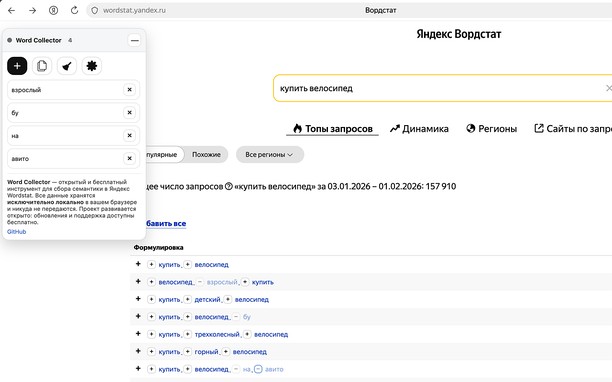Viewport: 612px width, 382px height.
Task: Open the 'Сайты по запросу' tab
Action: point(573,128)
